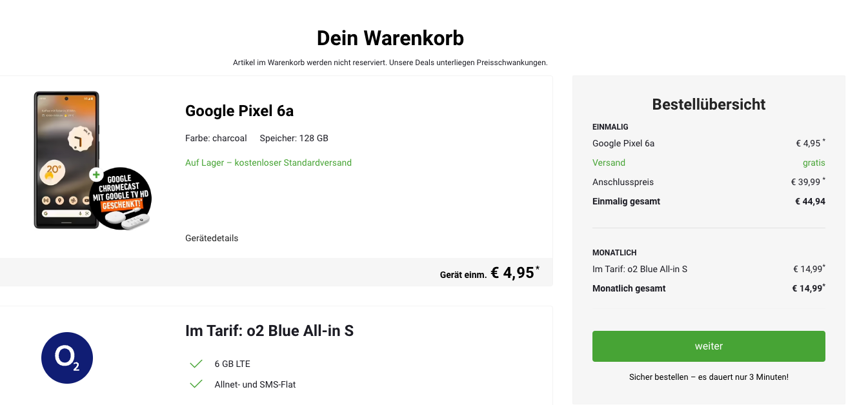Click the o2 logo icon

(x=67, y=358)
